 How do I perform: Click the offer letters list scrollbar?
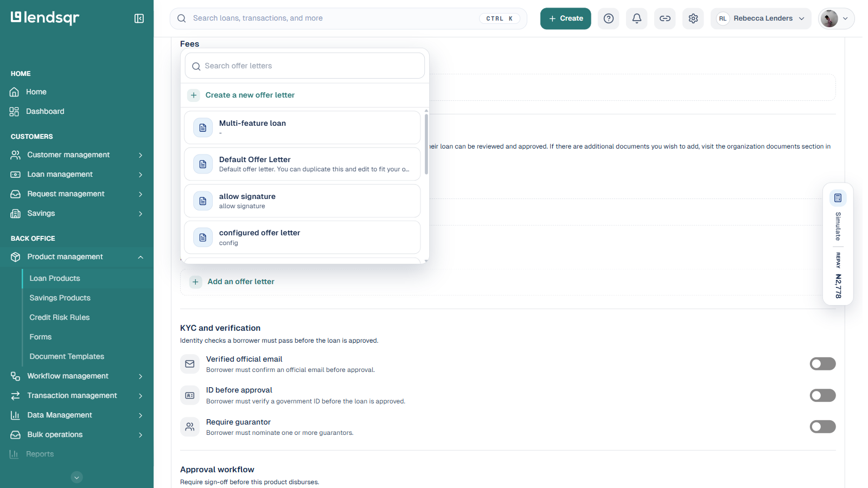click(x=426, y=144)
